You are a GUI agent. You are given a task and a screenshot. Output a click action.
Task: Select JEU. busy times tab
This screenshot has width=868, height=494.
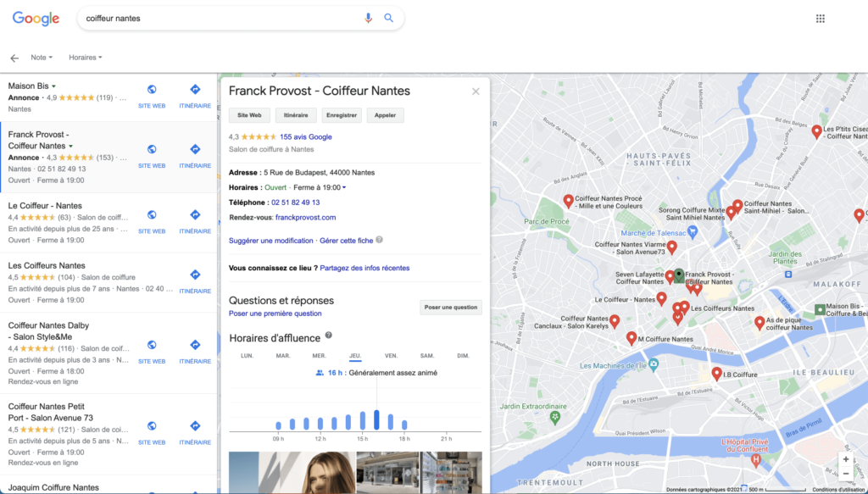click(355, 356)
